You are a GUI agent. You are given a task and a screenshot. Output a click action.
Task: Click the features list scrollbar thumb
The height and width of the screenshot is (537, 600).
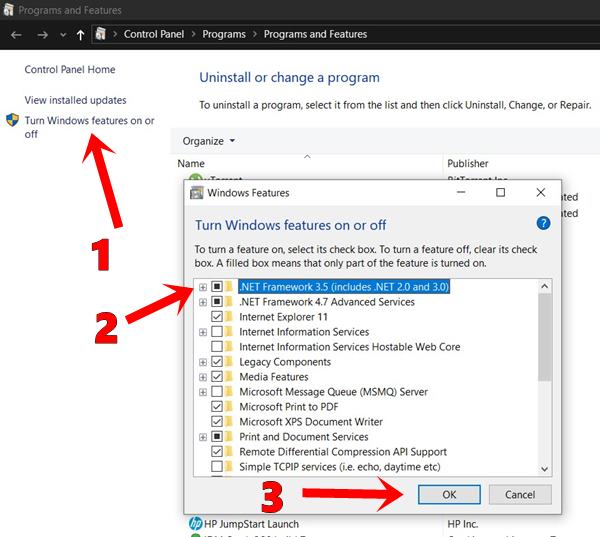click(x=545, y=337)
